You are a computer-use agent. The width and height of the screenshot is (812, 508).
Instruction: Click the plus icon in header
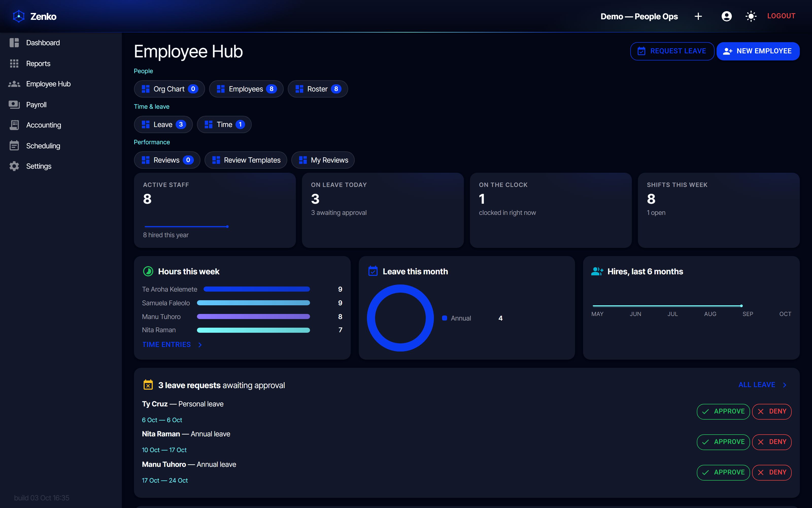pos(698,16)
